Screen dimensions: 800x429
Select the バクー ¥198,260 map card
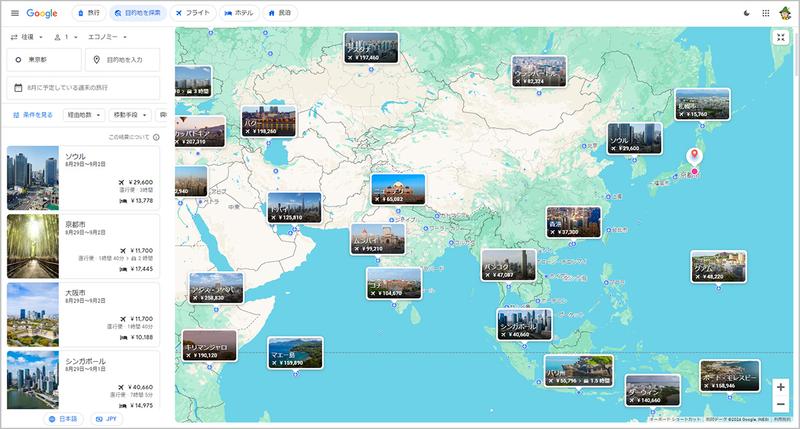(268, 121)
